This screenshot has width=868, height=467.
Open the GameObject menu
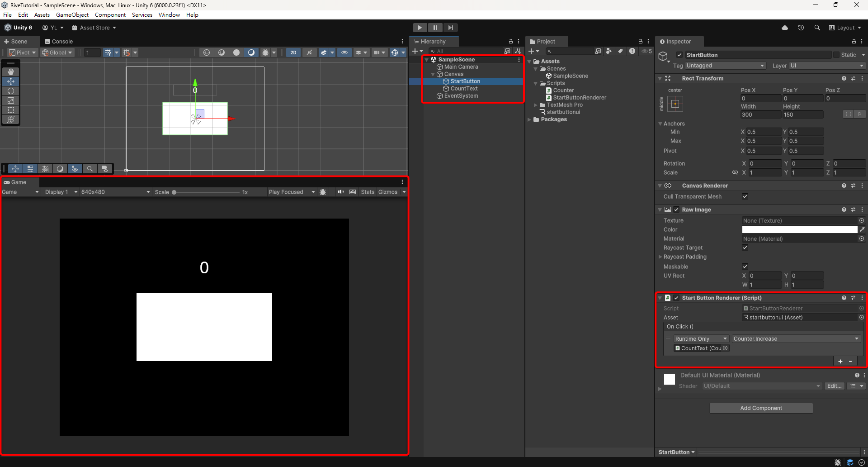pos(72,15)
